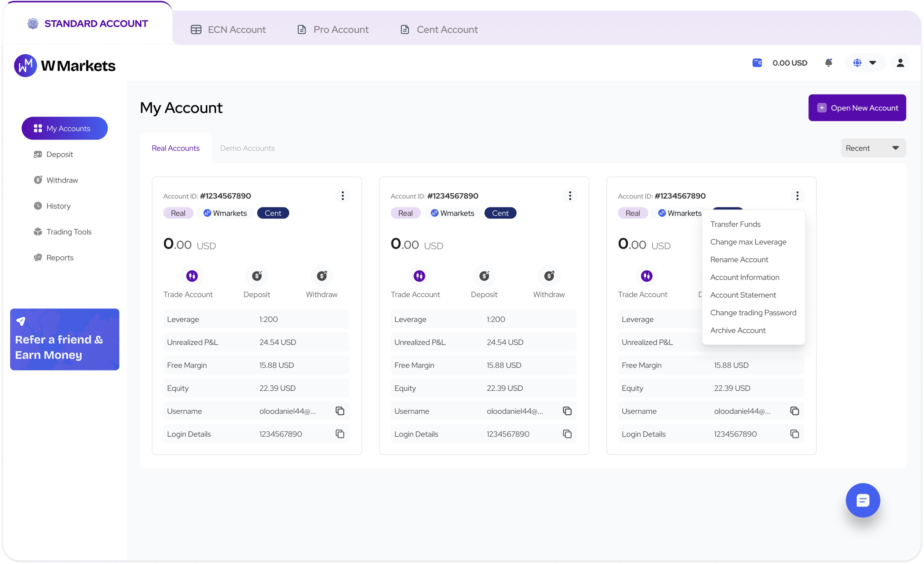This screenshot has width=924, height=564.
Task: Open the History sidebar item
Action: pyautogui.click(x=58, y=206)
